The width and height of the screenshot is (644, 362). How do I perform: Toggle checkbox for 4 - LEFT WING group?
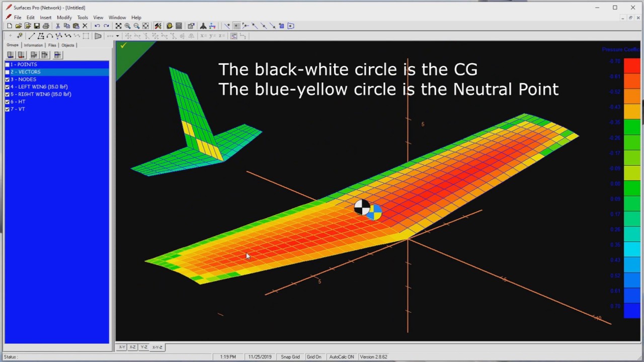8,86
